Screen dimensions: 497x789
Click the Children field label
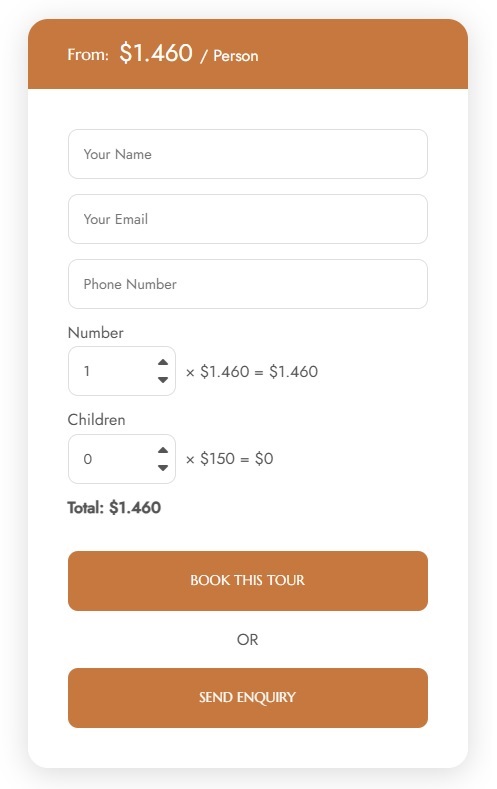click(97, 420)
